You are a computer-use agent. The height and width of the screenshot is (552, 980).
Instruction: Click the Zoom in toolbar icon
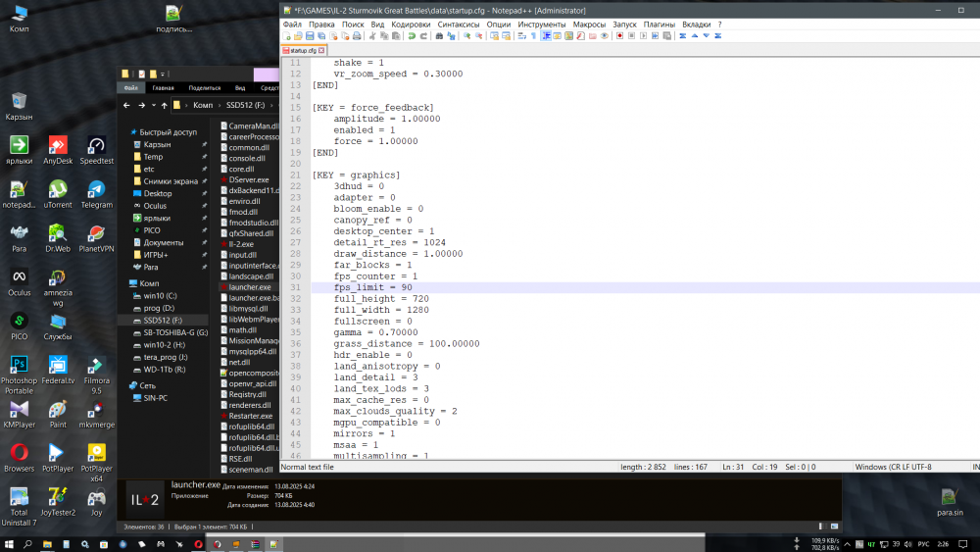466,36
